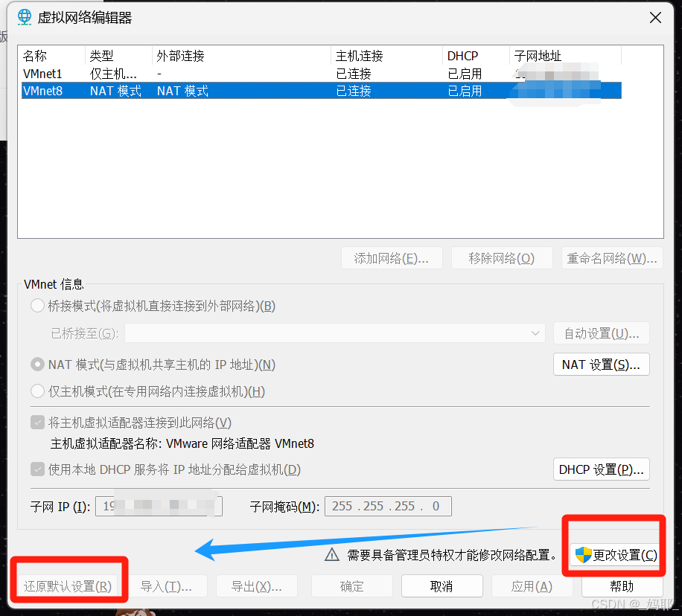Click the 子网掩码 input field
This screenshot has height=616, width=682.
point(388,506)
